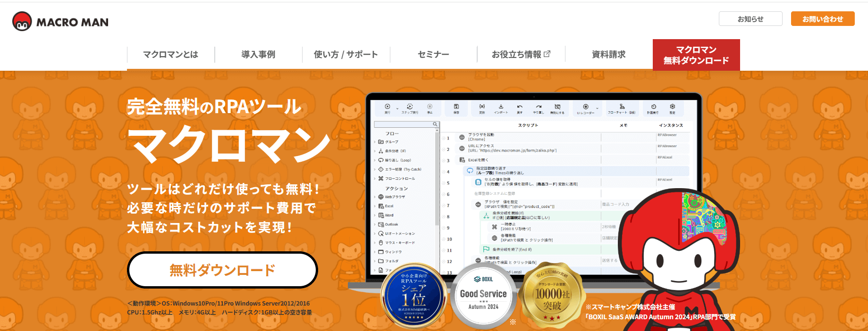Click the お問い合わせ contact button

[x=823, y=19]
